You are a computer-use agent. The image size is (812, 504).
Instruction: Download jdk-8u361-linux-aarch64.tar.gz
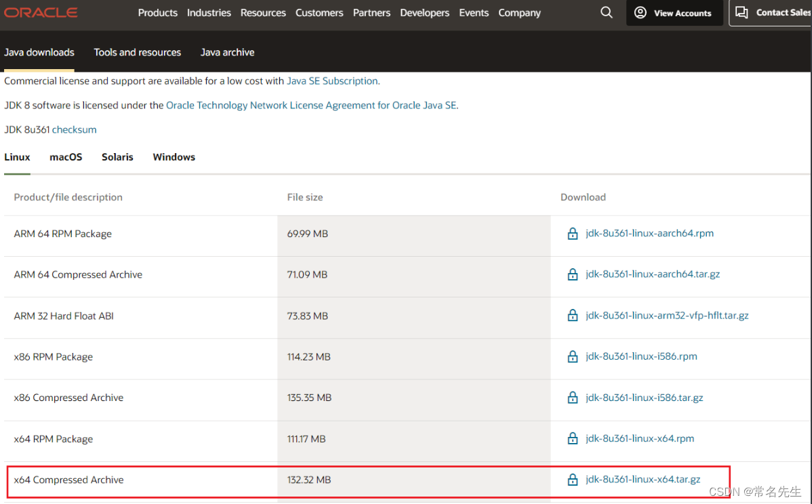[653, 274]
